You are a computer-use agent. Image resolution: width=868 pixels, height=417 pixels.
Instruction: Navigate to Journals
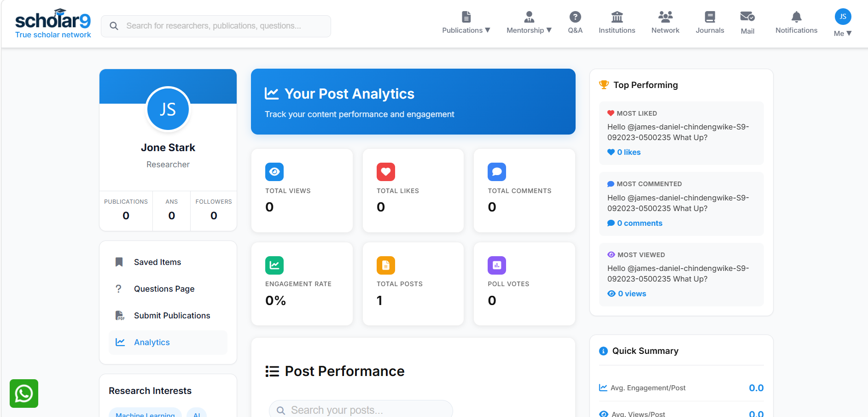[710, 23]
